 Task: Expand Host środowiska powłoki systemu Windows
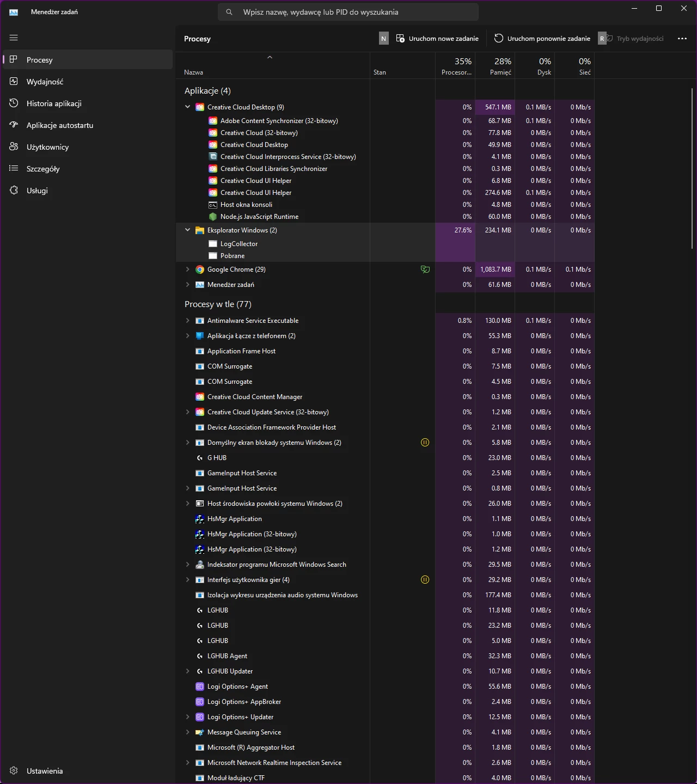[x=188, y=504]
